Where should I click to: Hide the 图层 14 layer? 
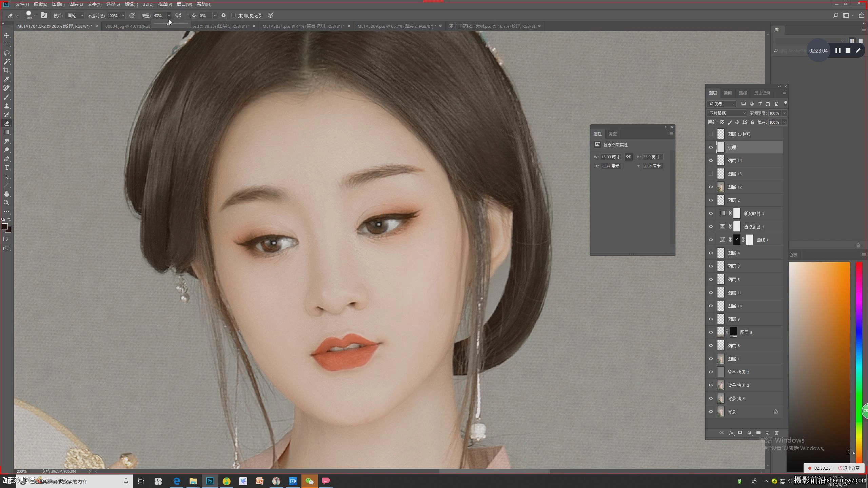point(711,161)
